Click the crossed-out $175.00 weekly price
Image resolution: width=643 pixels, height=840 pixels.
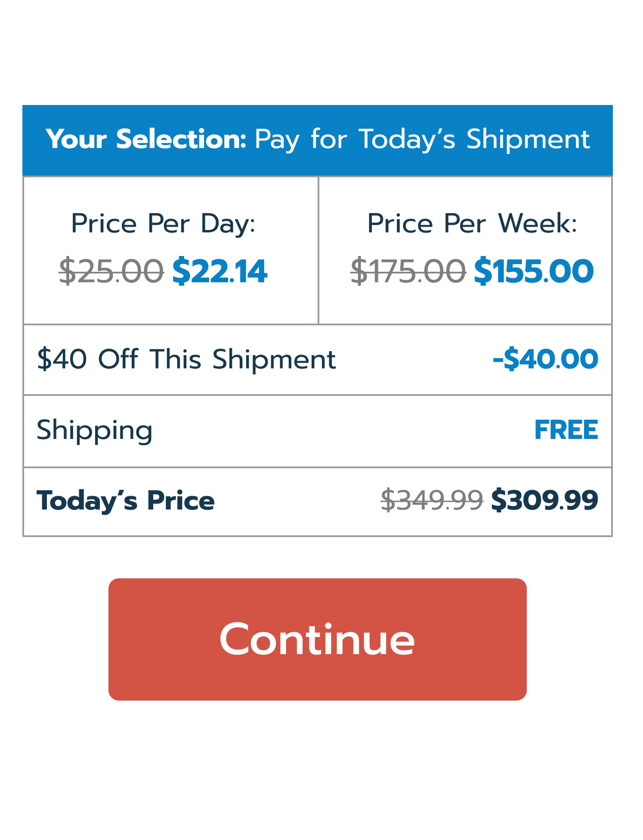408,272
